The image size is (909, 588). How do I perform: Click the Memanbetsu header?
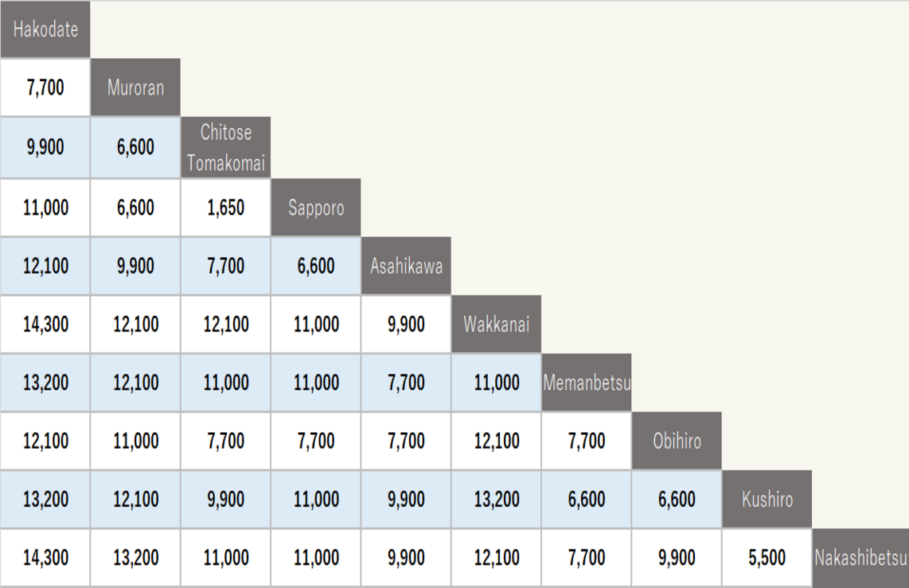pos(587,383)
